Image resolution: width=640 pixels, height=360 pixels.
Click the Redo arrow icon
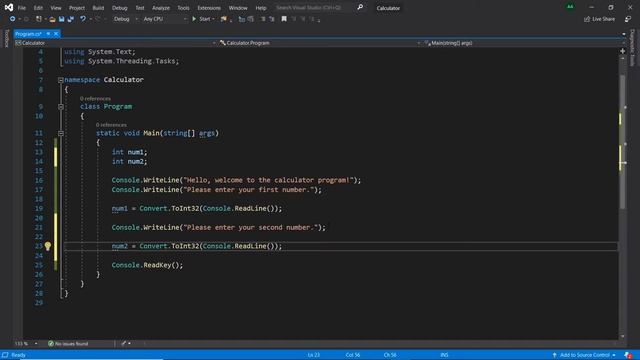98,19
